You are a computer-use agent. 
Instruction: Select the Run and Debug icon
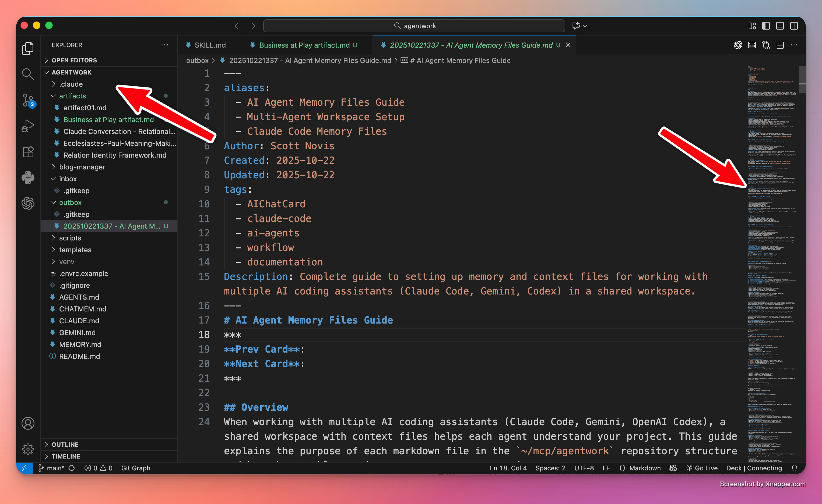pyautogui.click(x=28, y=126)
